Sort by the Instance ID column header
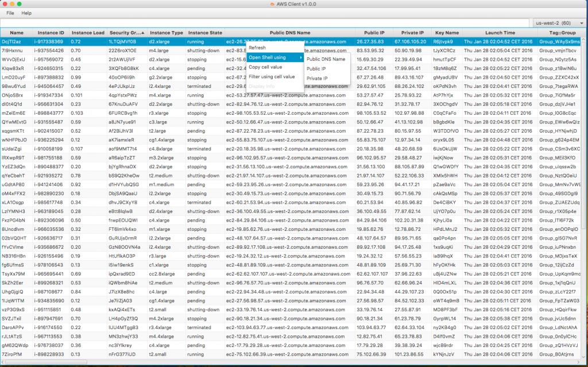Screen dimensions: 588x367 (51, 33)
